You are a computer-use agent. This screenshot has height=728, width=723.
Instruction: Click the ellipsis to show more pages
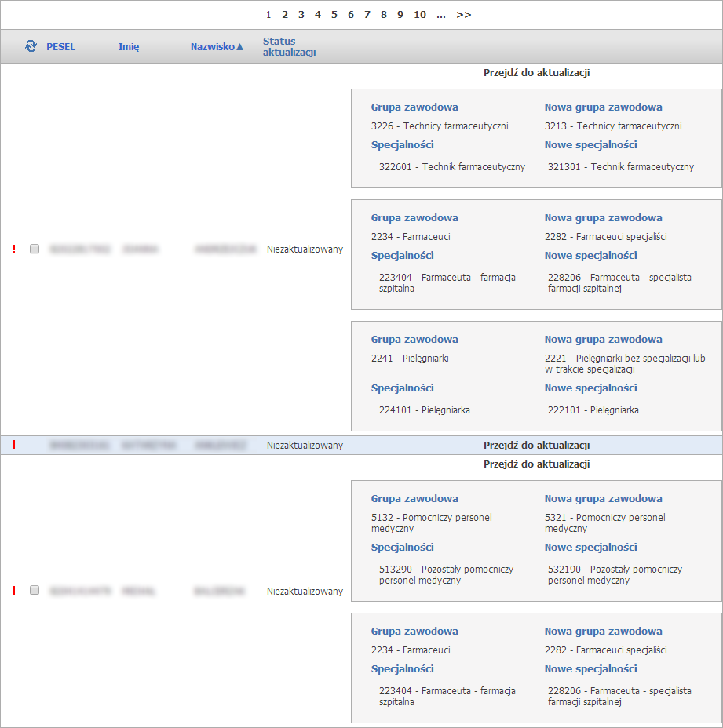coord(441,15)
